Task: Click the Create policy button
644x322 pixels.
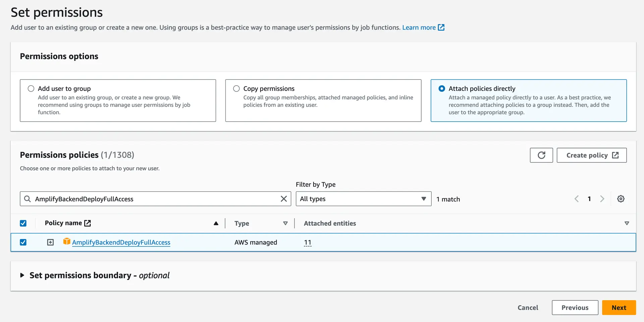Action: (592, 155)
